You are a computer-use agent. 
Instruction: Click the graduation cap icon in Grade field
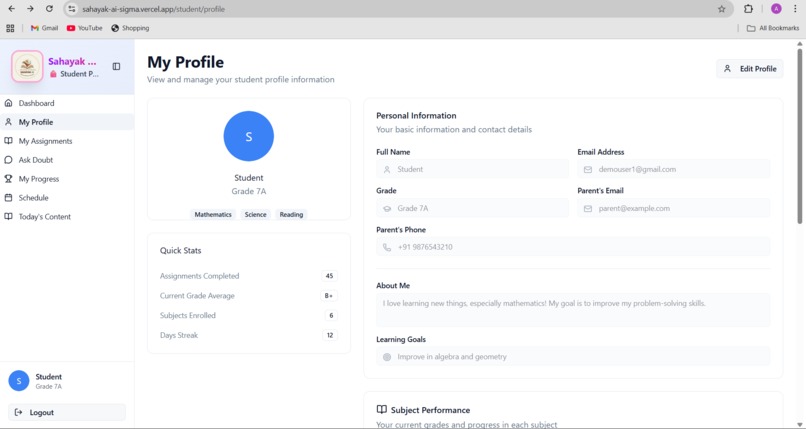point(387,209)
